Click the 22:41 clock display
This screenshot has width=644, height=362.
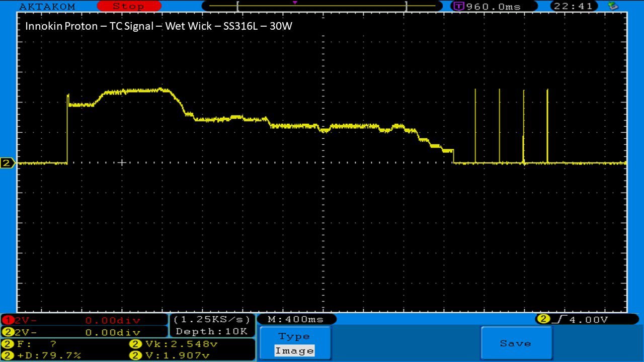(574, 7)
